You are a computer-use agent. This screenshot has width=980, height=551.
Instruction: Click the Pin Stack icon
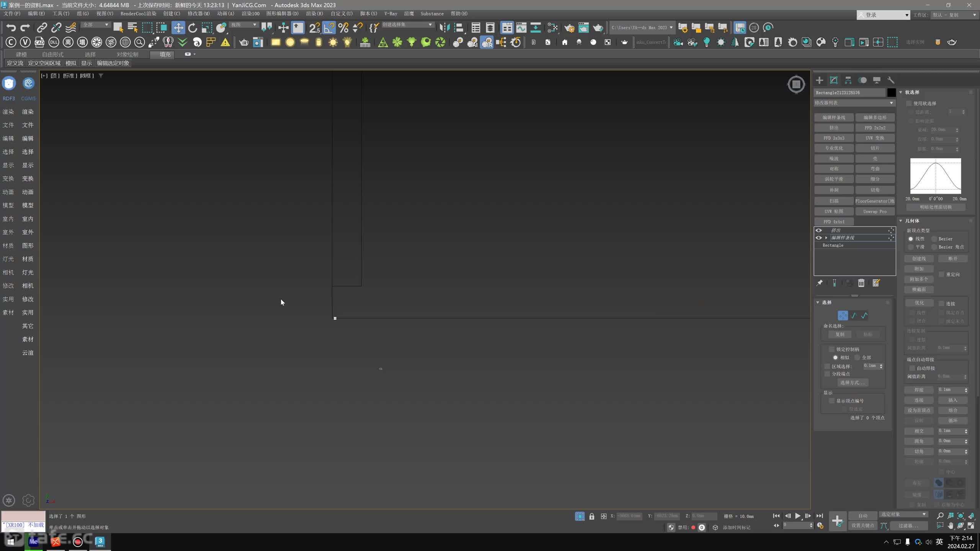click(819, 283)
